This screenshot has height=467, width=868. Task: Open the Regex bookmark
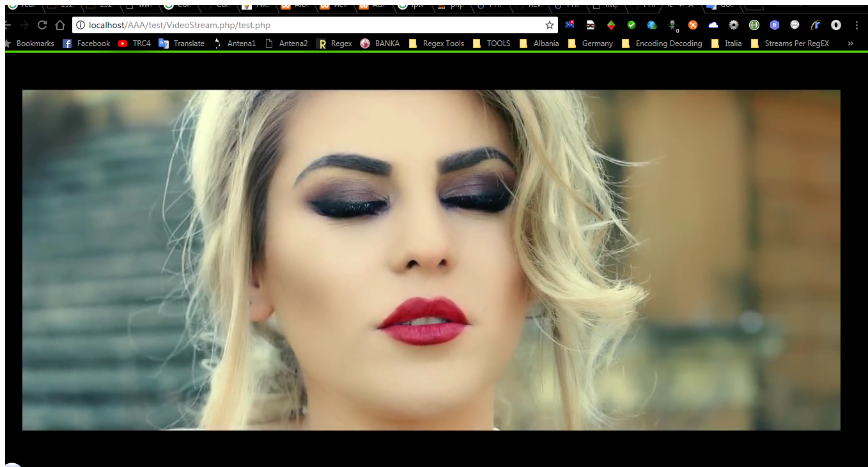(x=335, y=44)
